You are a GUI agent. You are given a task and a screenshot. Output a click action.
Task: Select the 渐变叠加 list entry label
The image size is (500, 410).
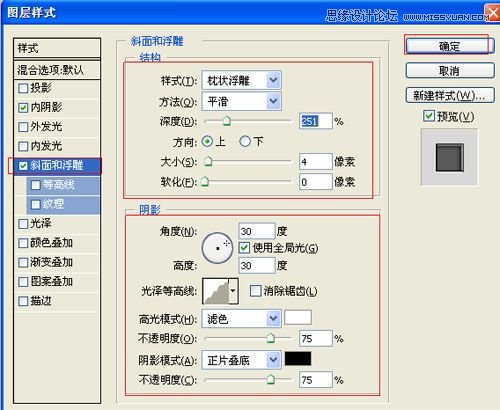(x=52, y=262)
